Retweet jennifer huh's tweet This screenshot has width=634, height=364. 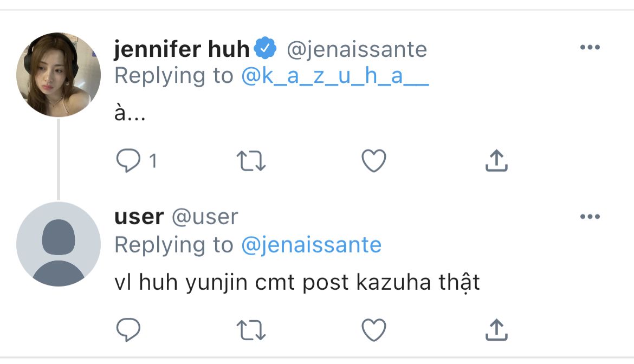tap(251, 161)
